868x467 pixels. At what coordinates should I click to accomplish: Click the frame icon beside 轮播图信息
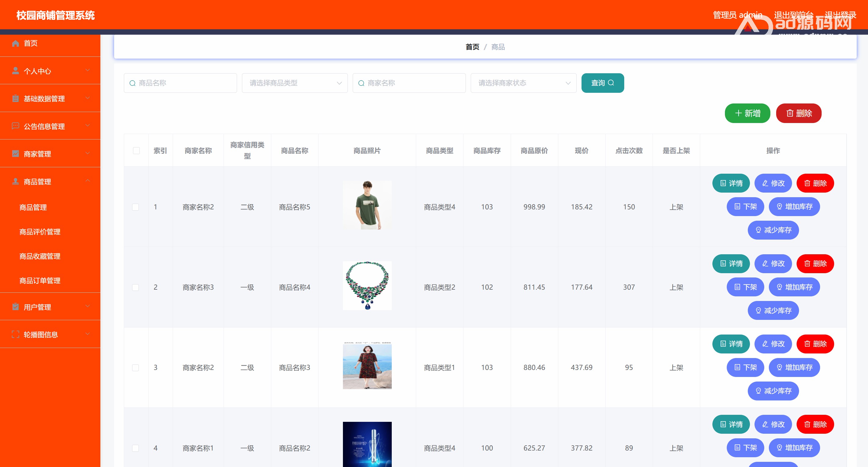click(x=15, y=335)
